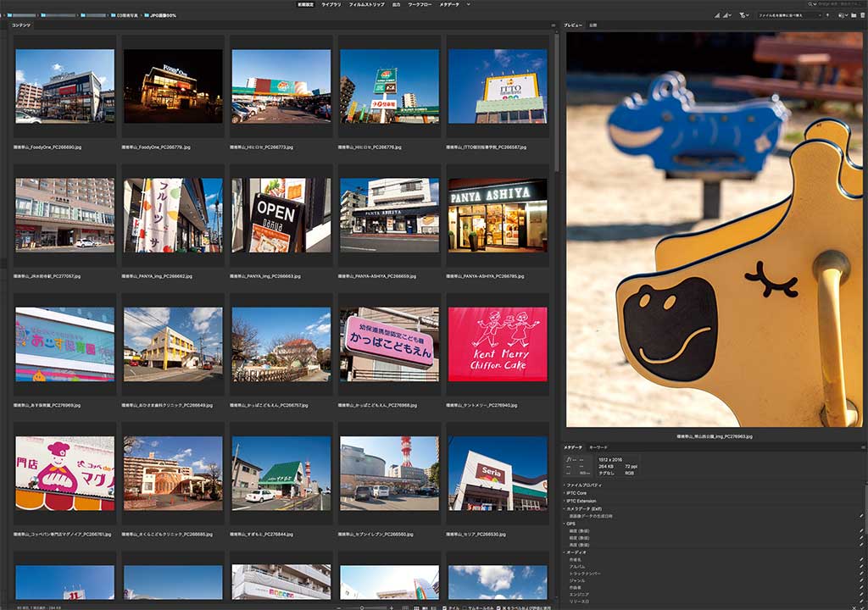Open the sort-by dropdown in the path bar
The image size is (868, 610).
(789, 15)
